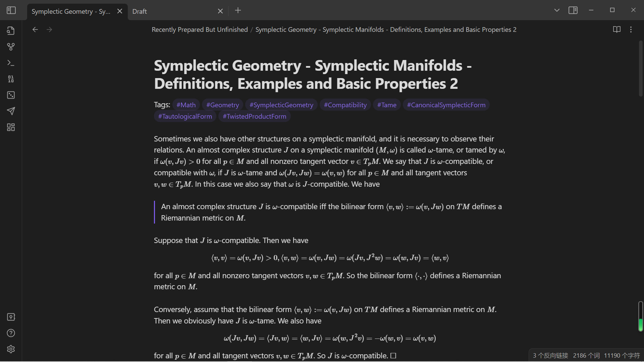Open the graph view
This screenshot has height=362, width=644.
point(11,47)
